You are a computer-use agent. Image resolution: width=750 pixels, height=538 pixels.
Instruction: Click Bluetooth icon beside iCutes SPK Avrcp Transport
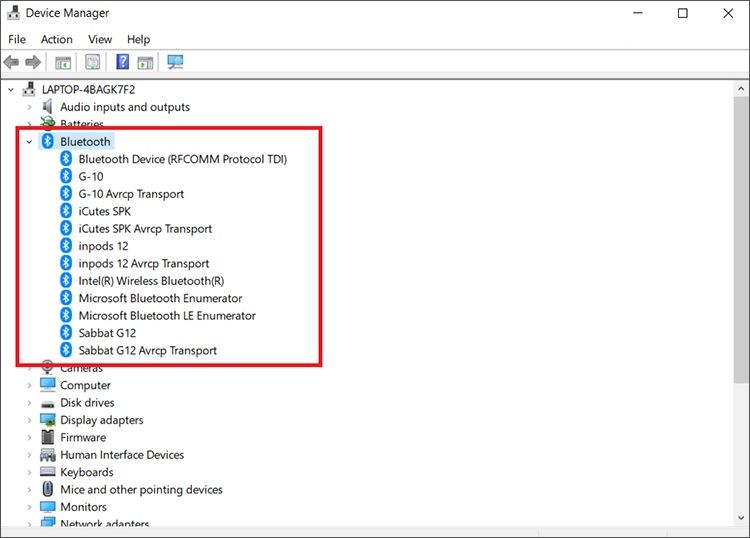pos(66,228)
